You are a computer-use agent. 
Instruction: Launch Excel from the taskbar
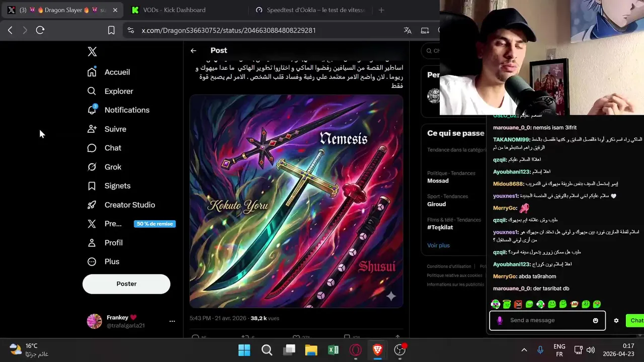pyautogui.click(x=333, y=350)
